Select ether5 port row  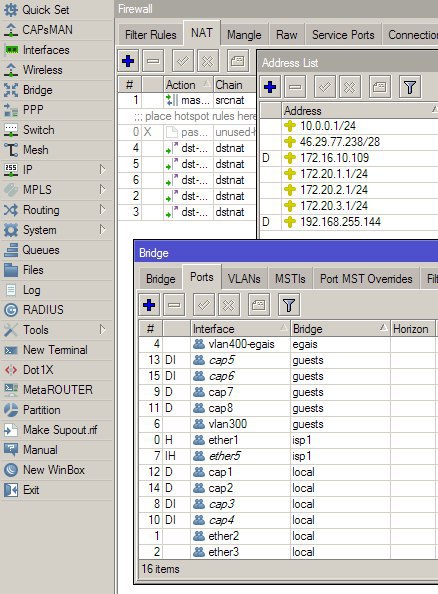pos(287,456)
